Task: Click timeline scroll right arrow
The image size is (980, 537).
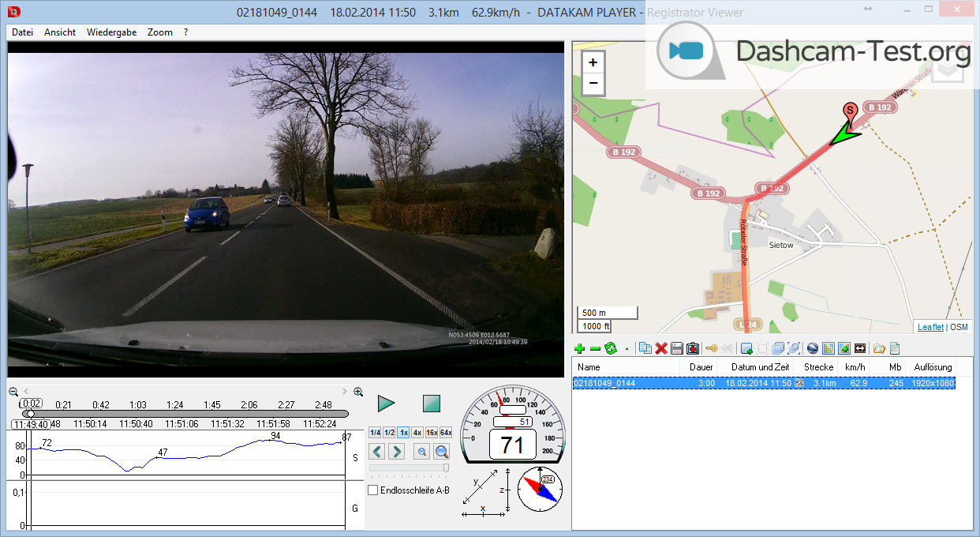Action: pyautogui.click(x=344, y=392)
